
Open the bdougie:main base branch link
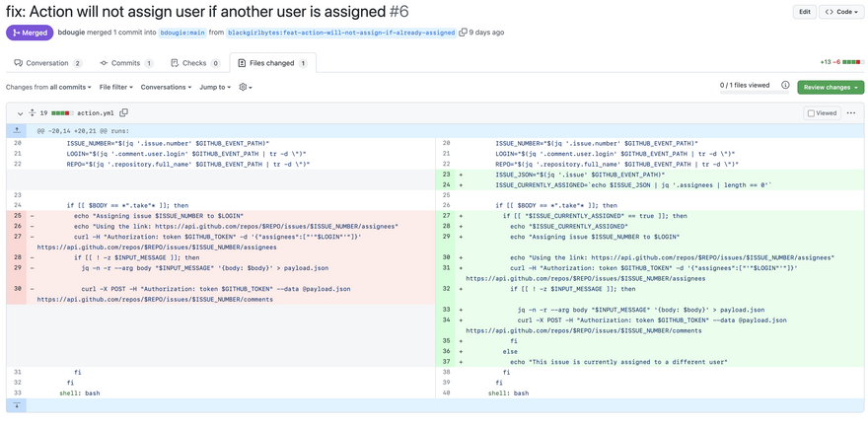pos(182,33)
